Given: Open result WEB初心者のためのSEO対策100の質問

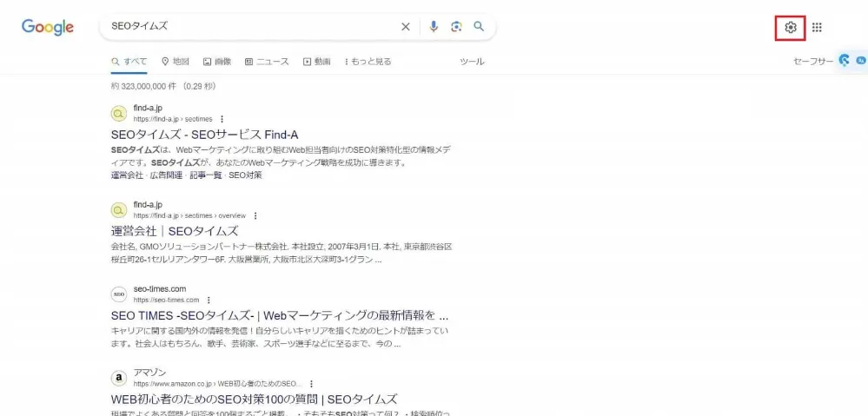Looking at the screenshot, I should pyautogui.click(x=254, y=399).
